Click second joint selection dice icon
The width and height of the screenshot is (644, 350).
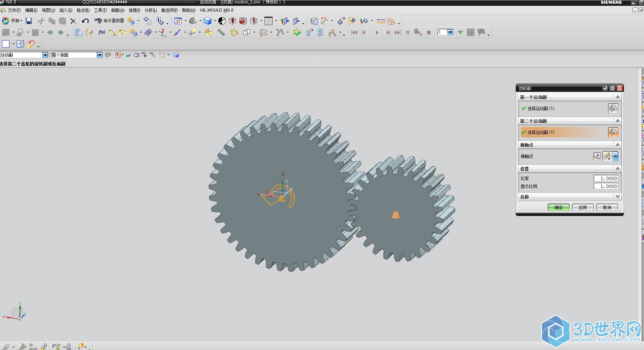point(613,132)
